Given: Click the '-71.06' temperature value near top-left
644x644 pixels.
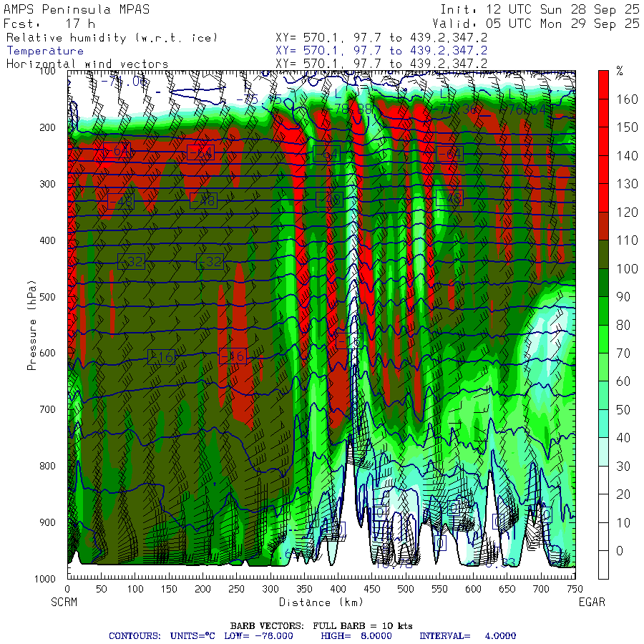Looking at the screenshot, I should (124, 82).
